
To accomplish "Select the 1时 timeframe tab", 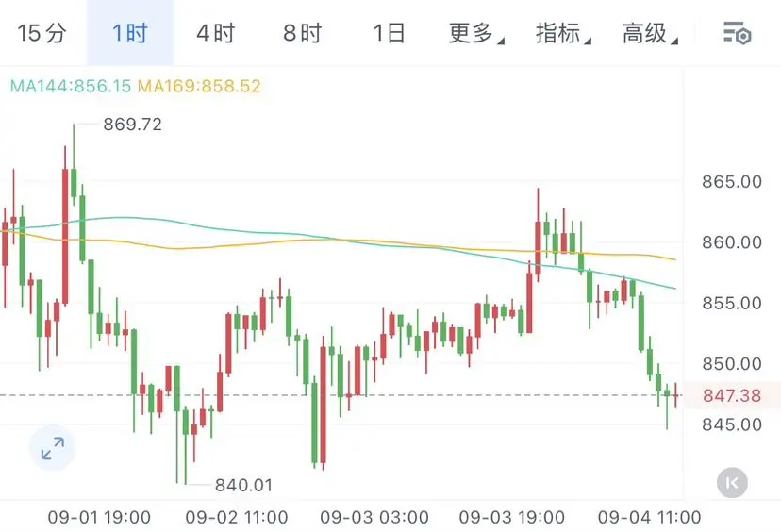I will (130, 33).
